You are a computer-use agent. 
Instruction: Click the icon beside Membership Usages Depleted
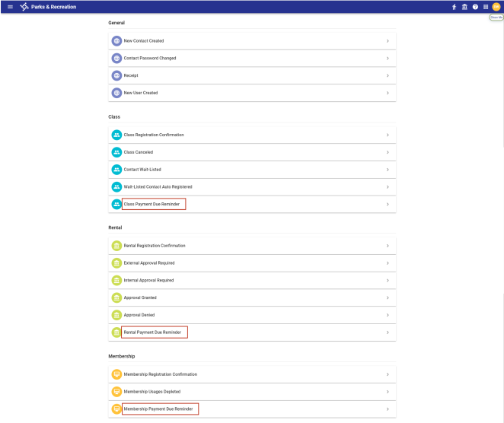(116, 391)
